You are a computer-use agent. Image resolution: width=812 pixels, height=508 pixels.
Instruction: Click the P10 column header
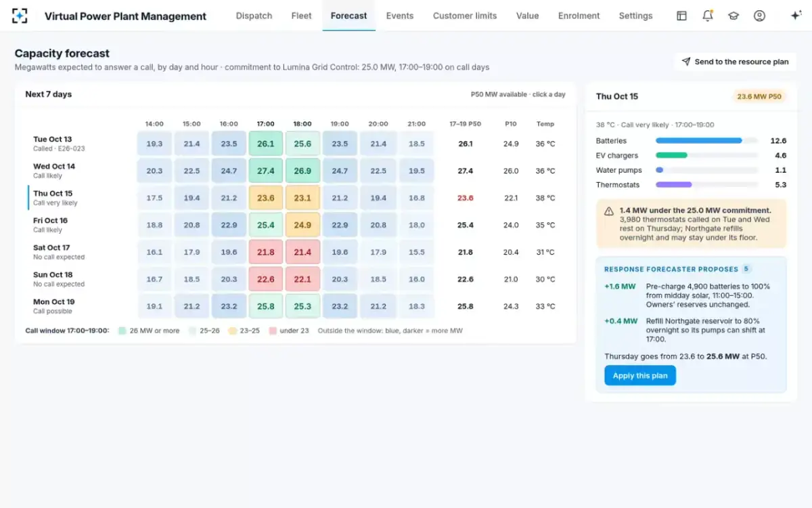[511, 124]
